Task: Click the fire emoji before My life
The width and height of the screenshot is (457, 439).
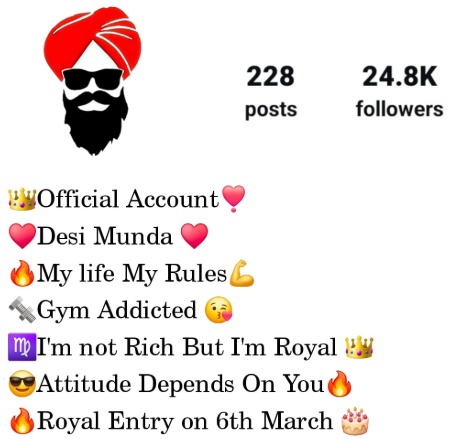Action: [22, 273]
